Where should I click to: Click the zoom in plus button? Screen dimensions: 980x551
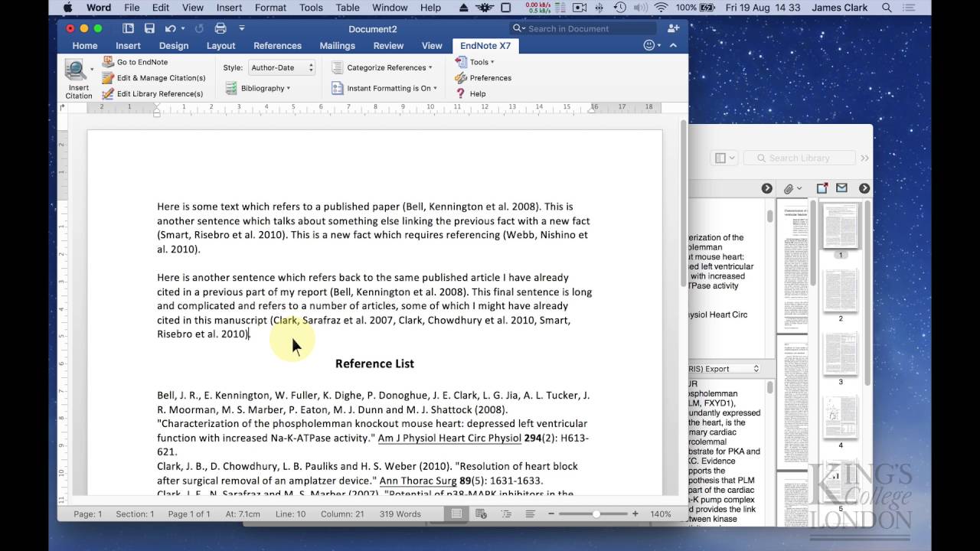point(635,514)
